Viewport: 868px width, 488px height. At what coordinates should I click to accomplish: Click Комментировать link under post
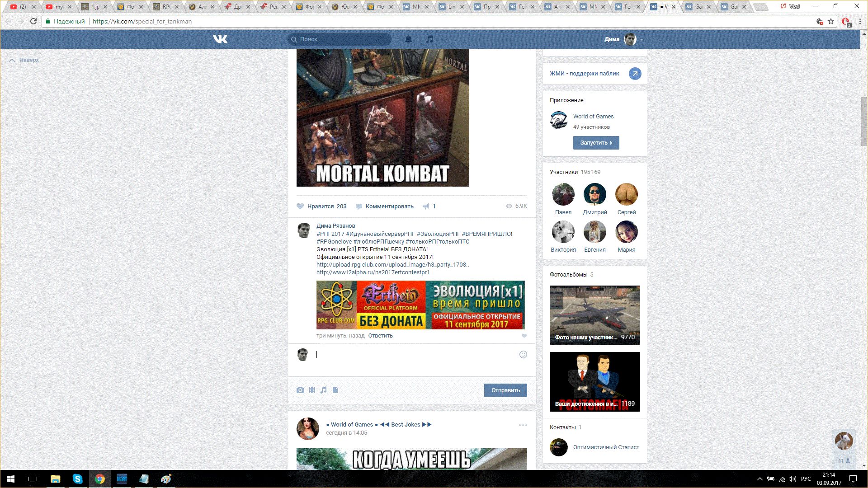tap(389, 206)
